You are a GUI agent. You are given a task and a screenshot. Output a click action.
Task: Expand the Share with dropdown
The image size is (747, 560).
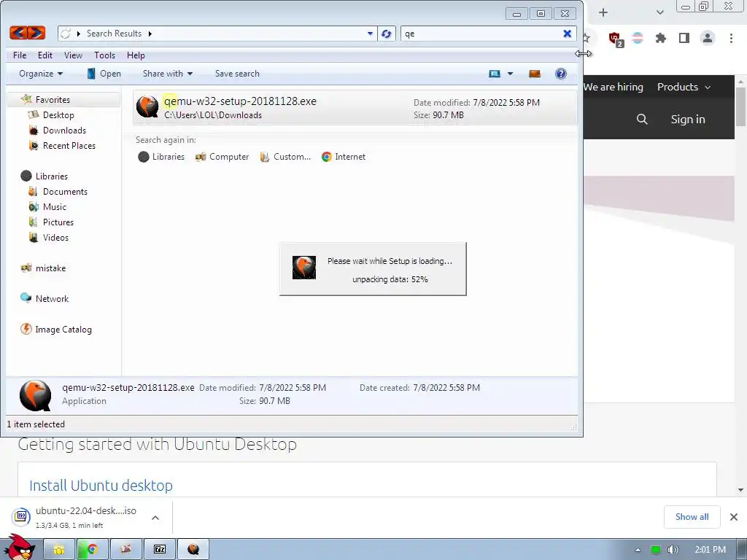pos(167,74)
